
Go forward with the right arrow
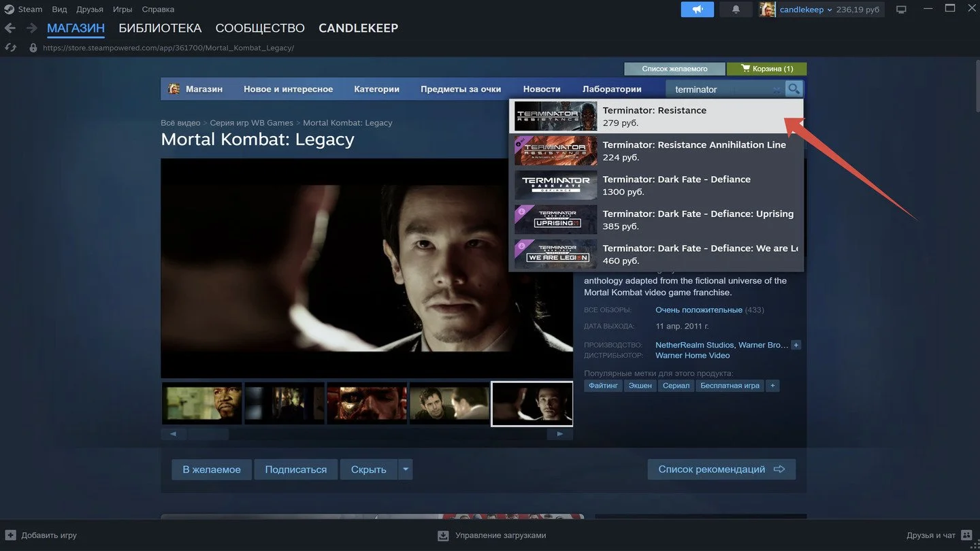[31, 28]
